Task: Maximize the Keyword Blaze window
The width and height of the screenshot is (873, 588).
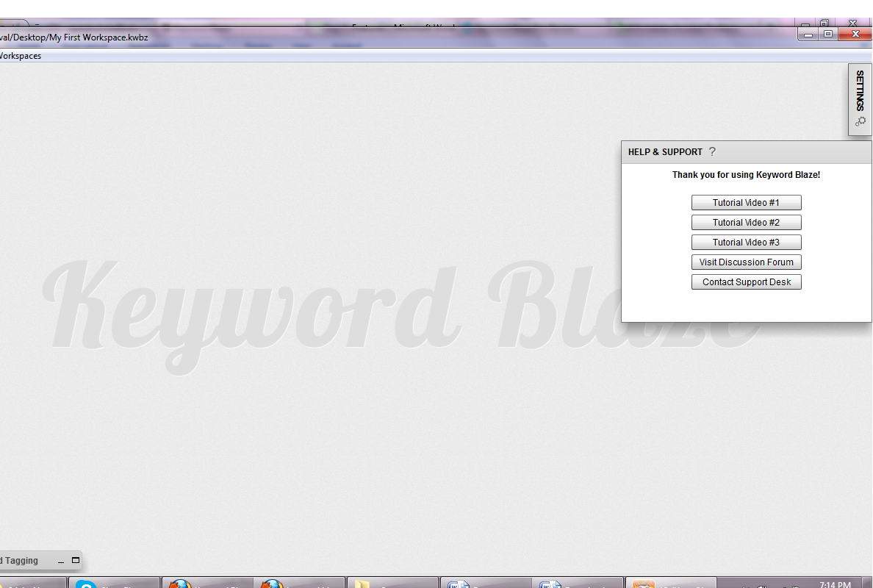Action: [828, 35]
